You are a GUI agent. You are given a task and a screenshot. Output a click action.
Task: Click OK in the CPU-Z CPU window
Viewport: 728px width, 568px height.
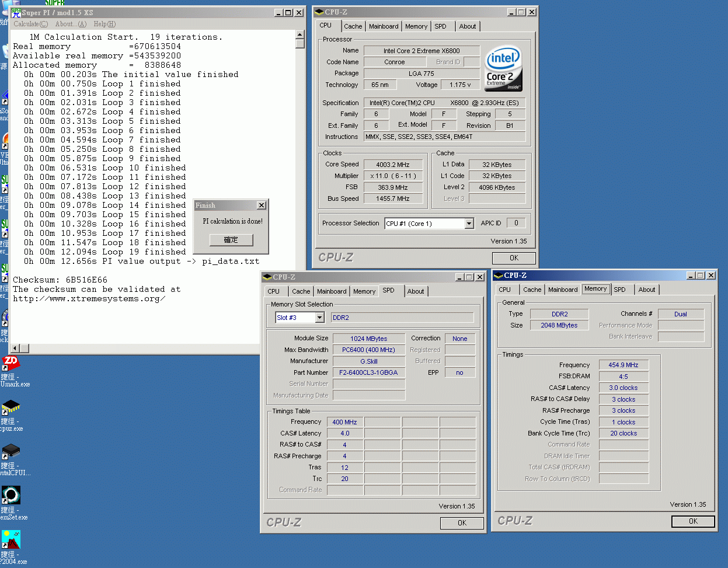pos(514,258)
